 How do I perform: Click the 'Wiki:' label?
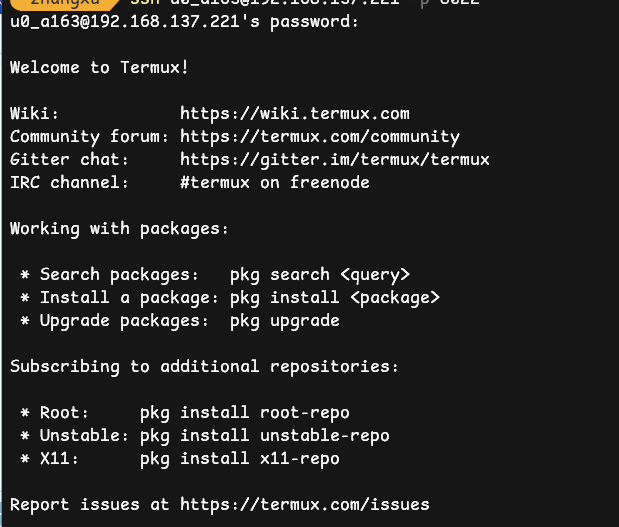click(x=35, y=114)
